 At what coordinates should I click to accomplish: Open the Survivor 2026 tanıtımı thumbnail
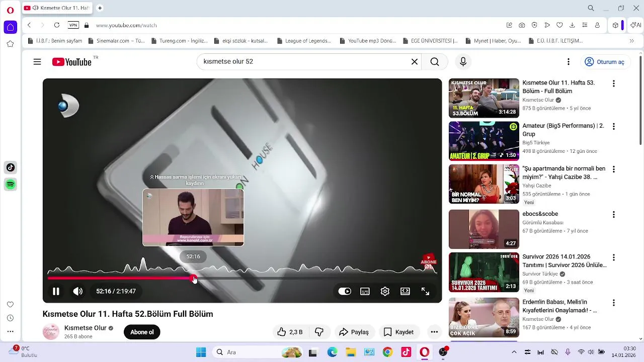(x=484, y=272)
